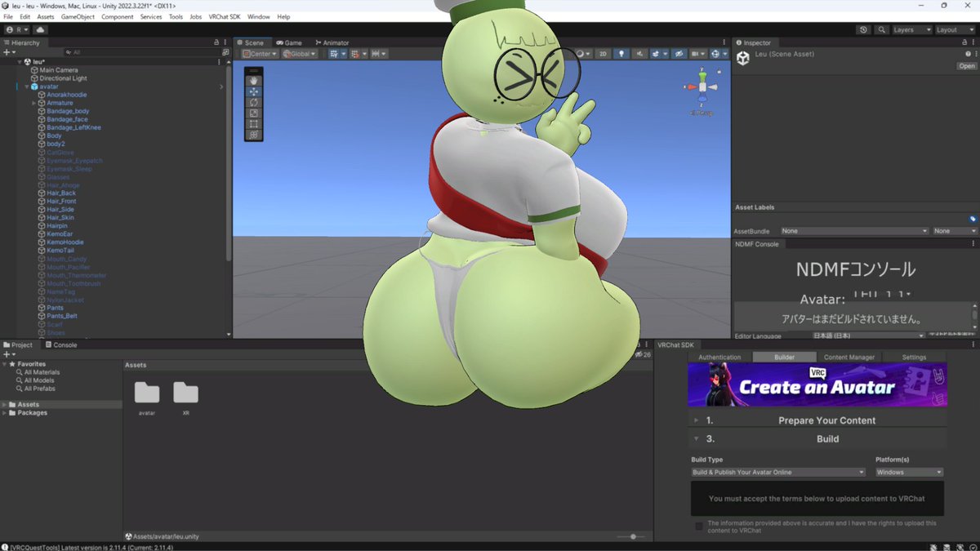
Task: Expand the Armature object in Hierarchy
Action: pos(33,103)
